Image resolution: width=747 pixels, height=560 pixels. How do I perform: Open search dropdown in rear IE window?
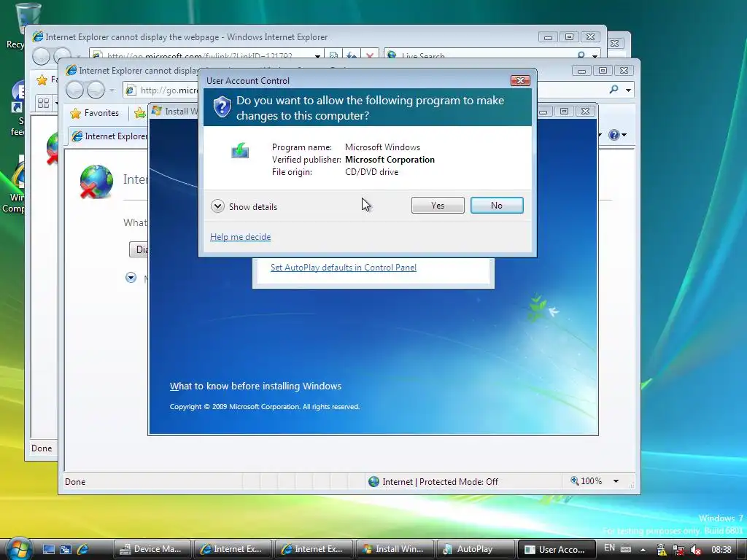click(x=595, y=56)
